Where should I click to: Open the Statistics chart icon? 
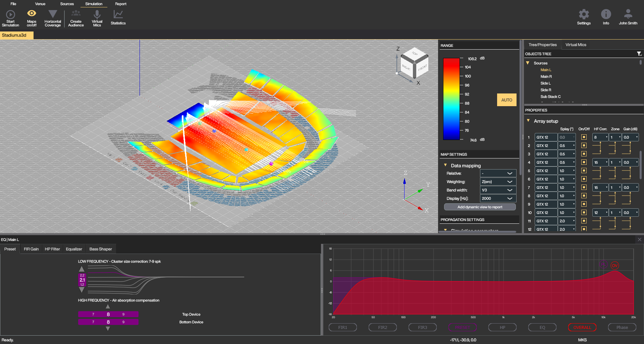[118, 14]
